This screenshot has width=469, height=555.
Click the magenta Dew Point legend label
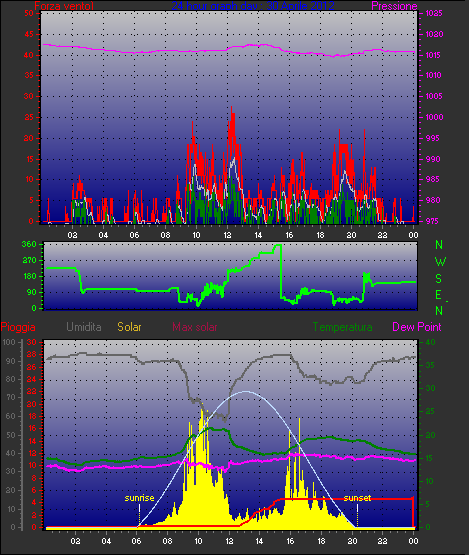pos(417,327)
